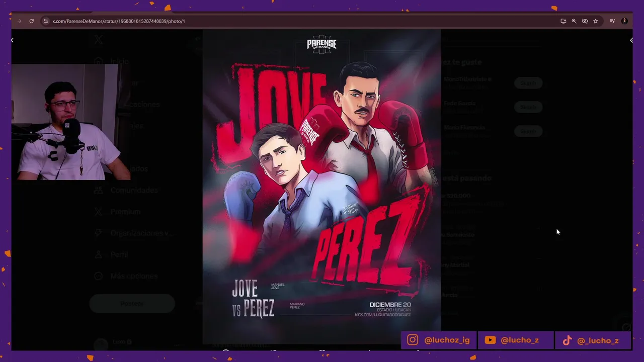The width and height of the screenshot is (644, 362).
Task: Open Comunidades in the dimmed X sidebar
Action: [127, 190]
